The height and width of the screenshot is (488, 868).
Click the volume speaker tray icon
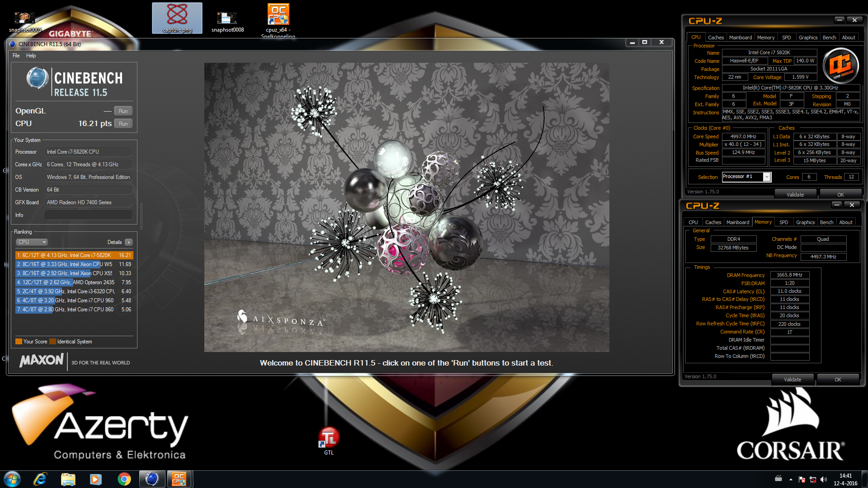coord(823,479)
